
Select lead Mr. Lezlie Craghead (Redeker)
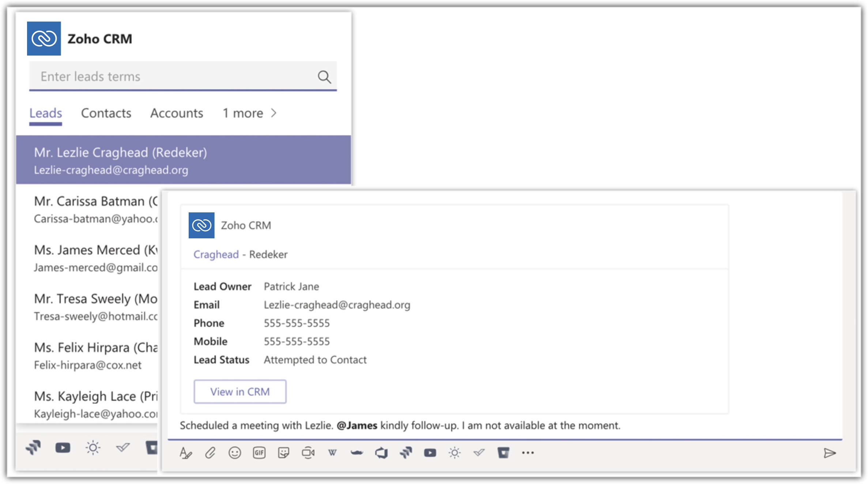[x=184, y=160]
